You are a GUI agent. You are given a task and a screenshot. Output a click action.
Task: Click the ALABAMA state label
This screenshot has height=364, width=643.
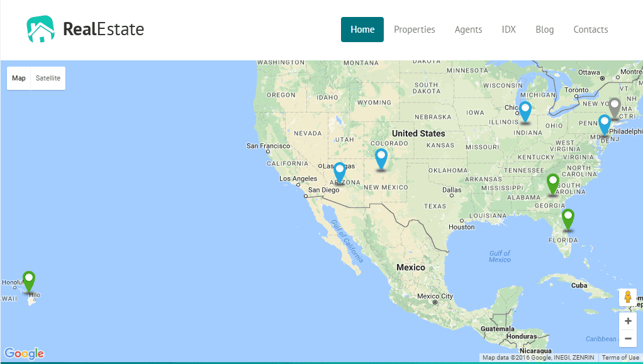point(524,197)
